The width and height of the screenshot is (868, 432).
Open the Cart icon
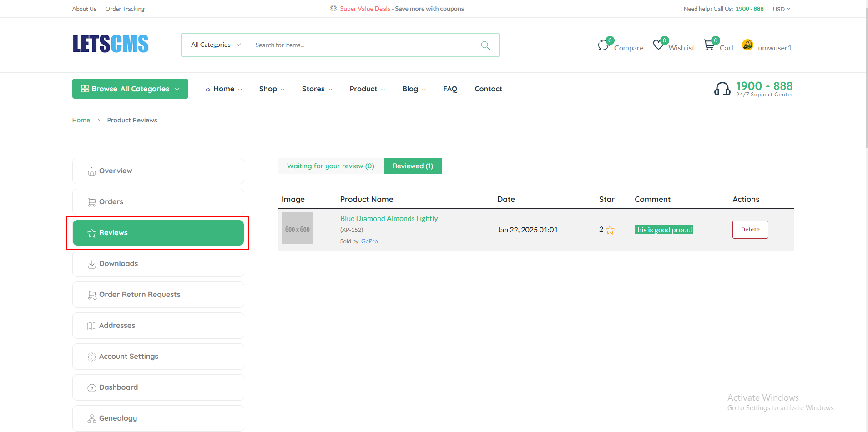click(x=710, y=44)
